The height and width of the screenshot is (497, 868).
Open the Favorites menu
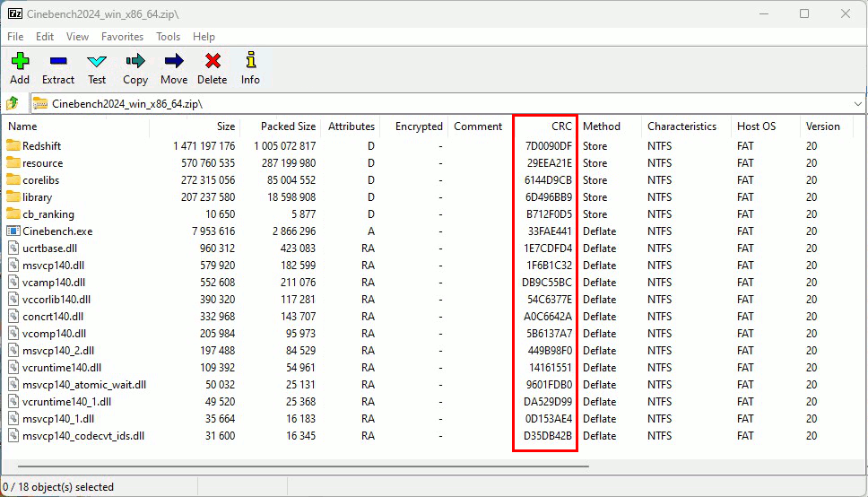click(122, 37)
